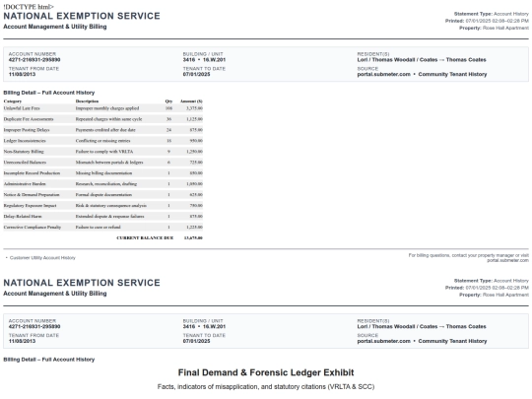Click 'Extended dispute & response failures' description
Image resolution: width=532 pixels, height=399 pixels.
tap(109, 217)
